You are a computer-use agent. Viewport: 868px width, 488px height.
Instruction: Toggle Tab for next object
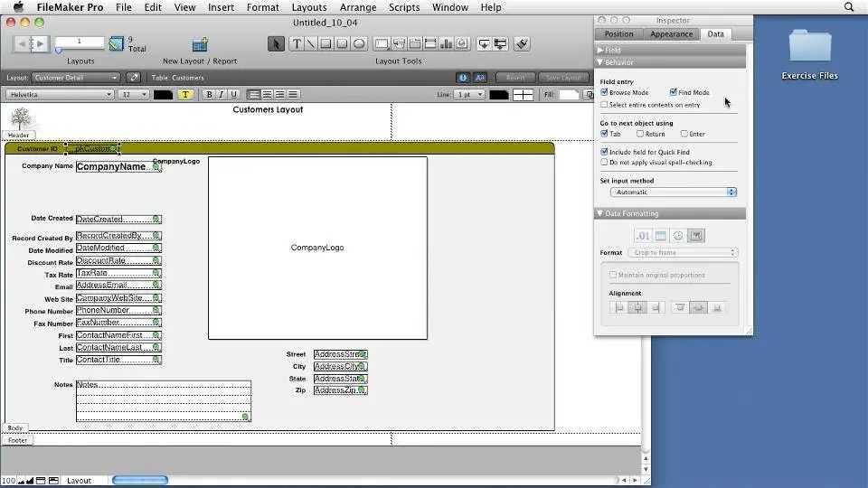coord(604,134)
